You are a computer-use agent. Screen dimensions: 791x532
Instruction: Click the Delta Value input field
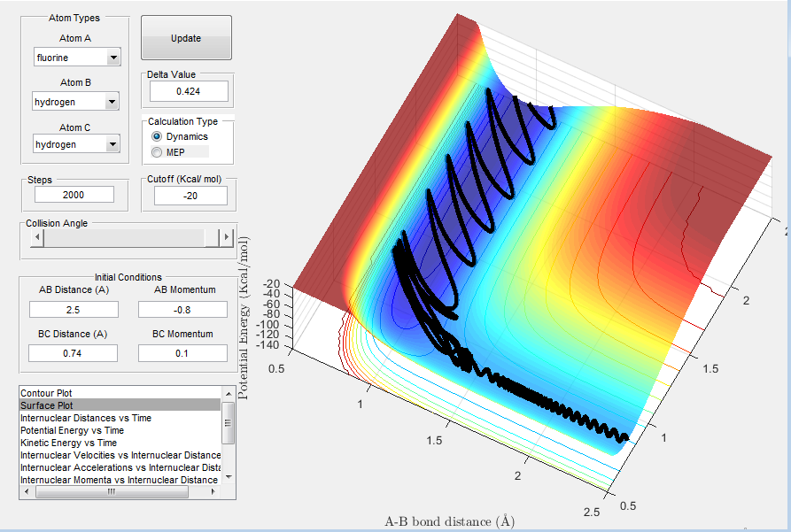189,91
